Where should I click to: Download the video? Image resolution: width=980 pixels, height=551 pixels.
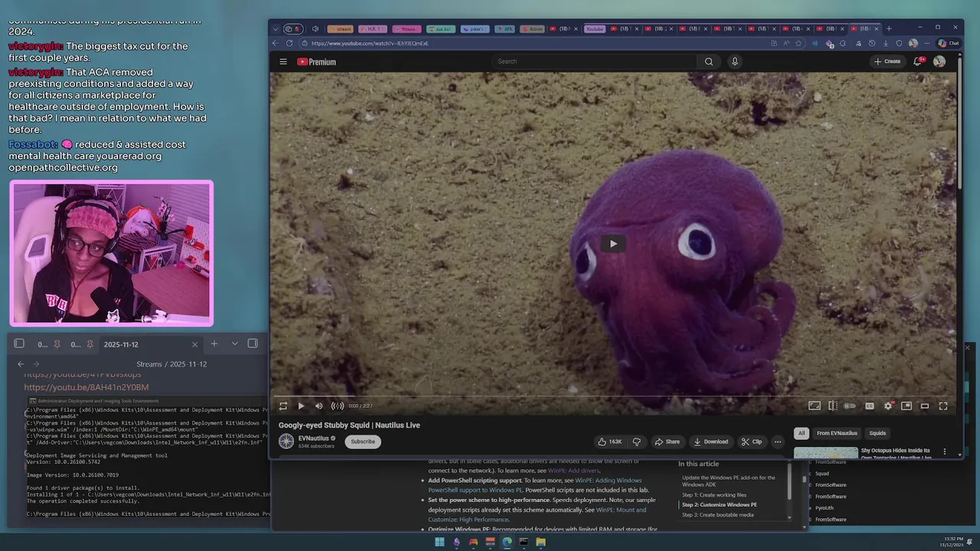click(710, 442)
